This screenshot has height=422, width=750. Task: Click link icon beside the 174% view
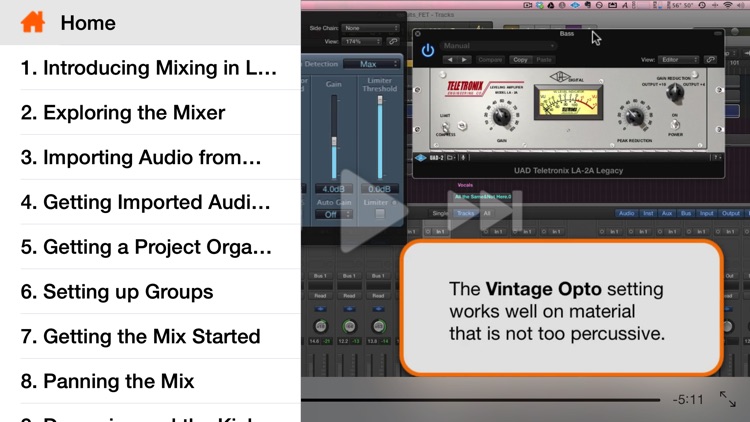(x=393, y=42)
